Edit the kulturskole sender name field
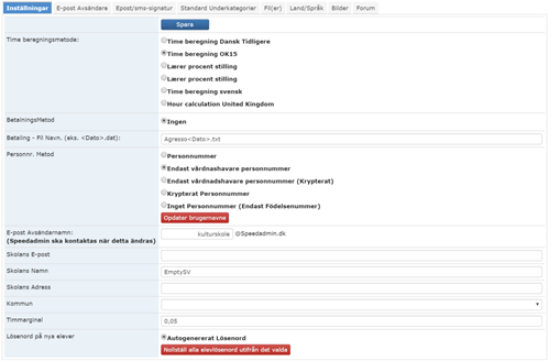 197,234
